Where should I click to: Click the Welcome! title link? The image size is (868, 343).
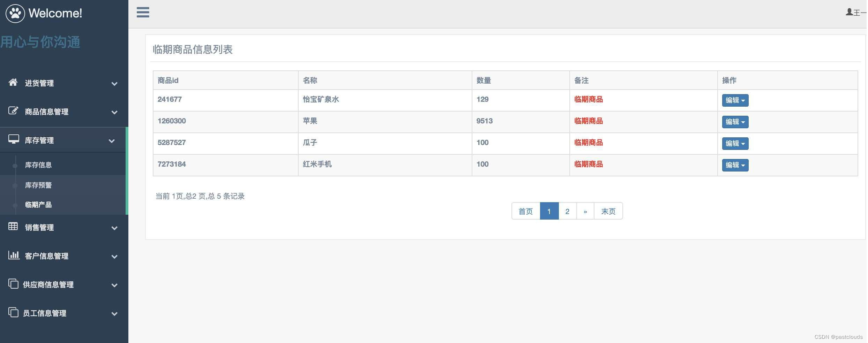coord(55,13)
